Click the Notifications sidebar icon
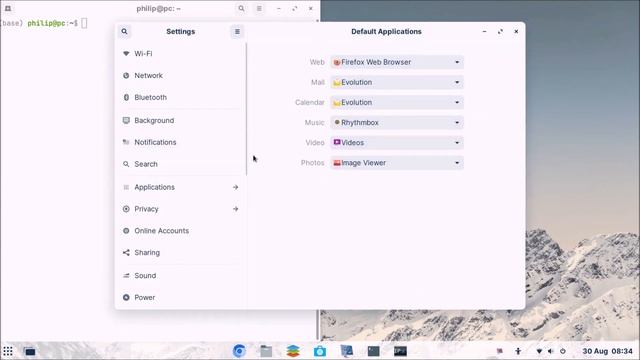Viewport: 640px width, 360px height. [x=126, y=142]
